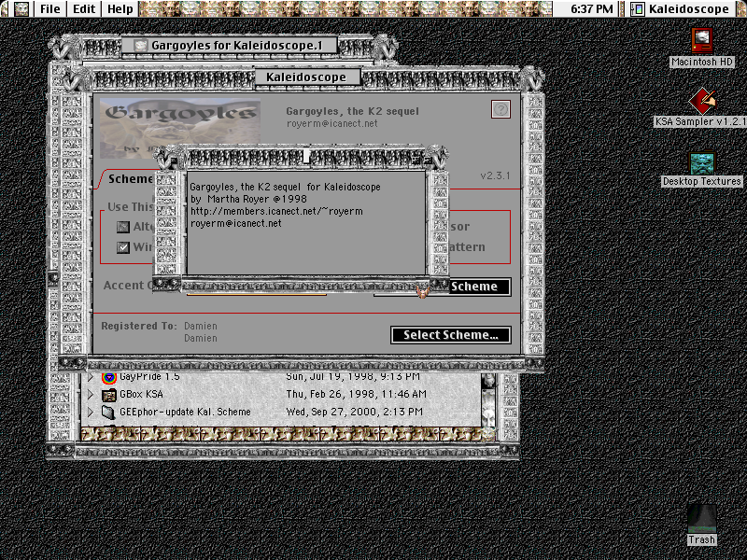
Task: Click the "Gargoyles, the K2 sequel" heading text
Action: coord(353,111)
